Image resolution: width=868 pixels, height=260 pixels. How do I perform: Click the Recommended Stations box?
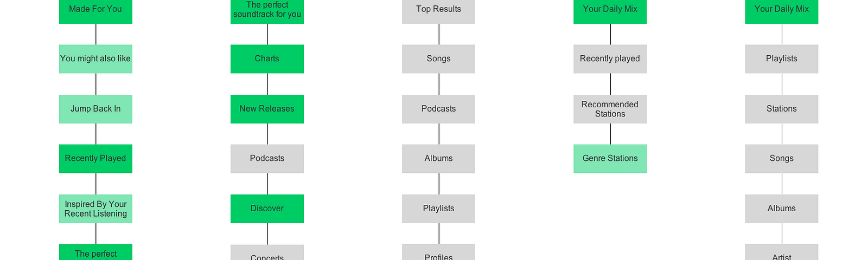coord(610,109)
